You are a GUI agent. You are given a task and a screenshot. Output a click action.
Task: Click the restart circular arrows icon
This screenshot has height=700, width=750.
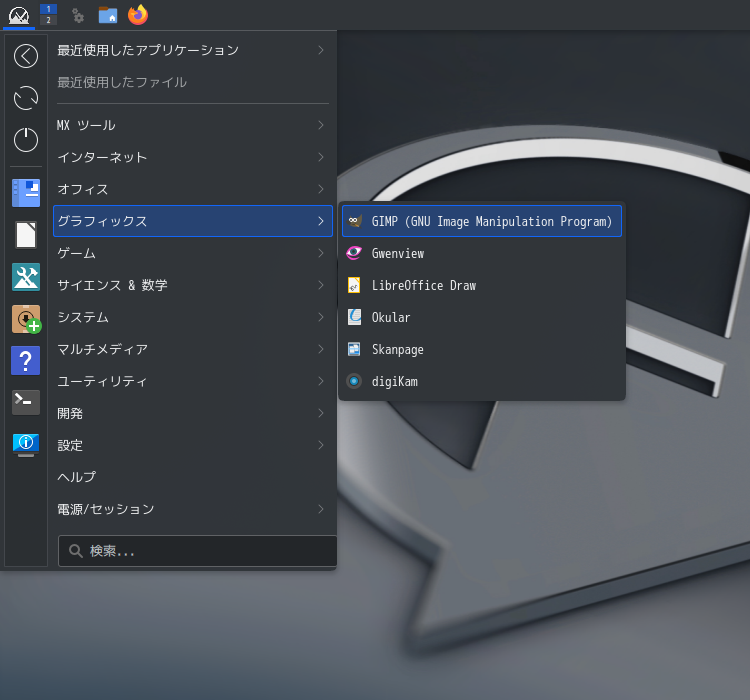[26, 98]
